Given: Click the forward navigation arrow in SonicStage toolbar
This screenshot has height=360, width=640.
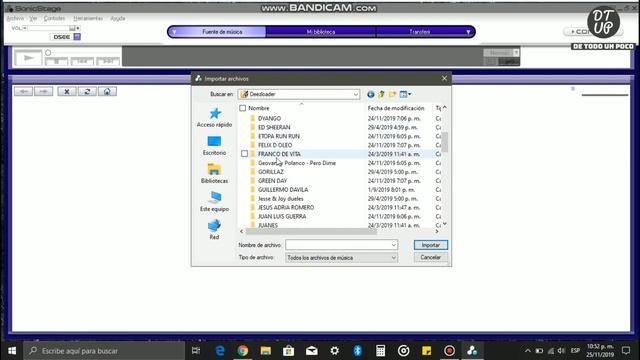Looking at the screenshot, I should click(43, 91).
